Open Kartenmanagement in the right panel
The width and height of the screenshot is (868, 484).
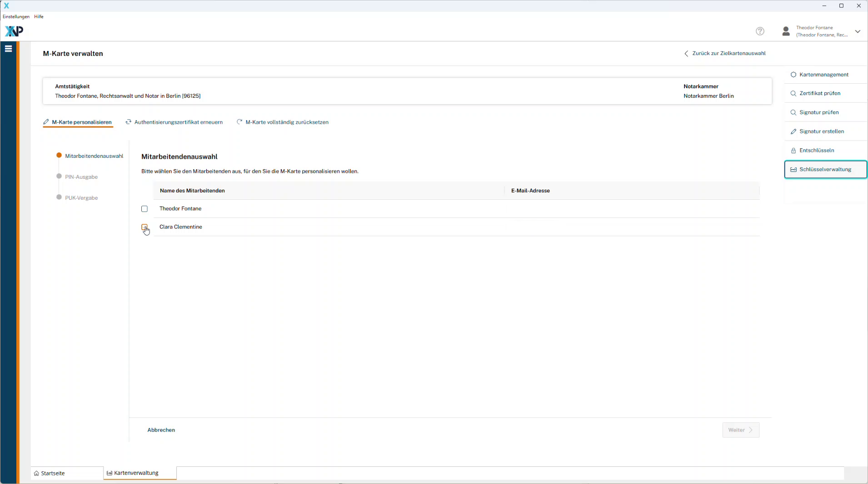pos(823,75)
